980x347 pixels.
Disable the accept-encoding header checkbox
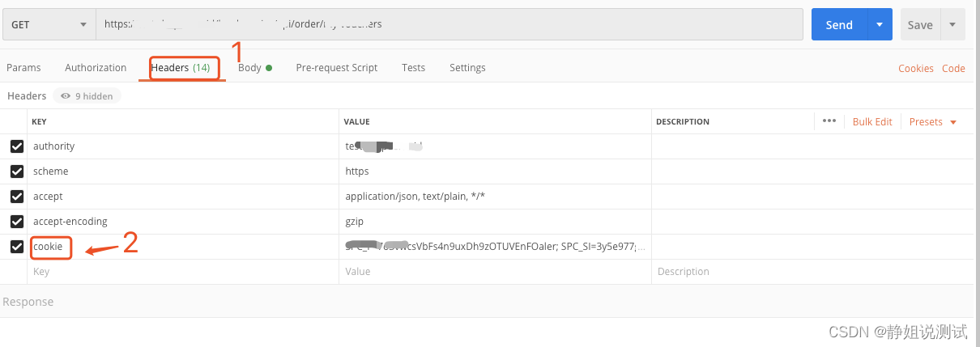pyautogui.click(x=16, y=222)
